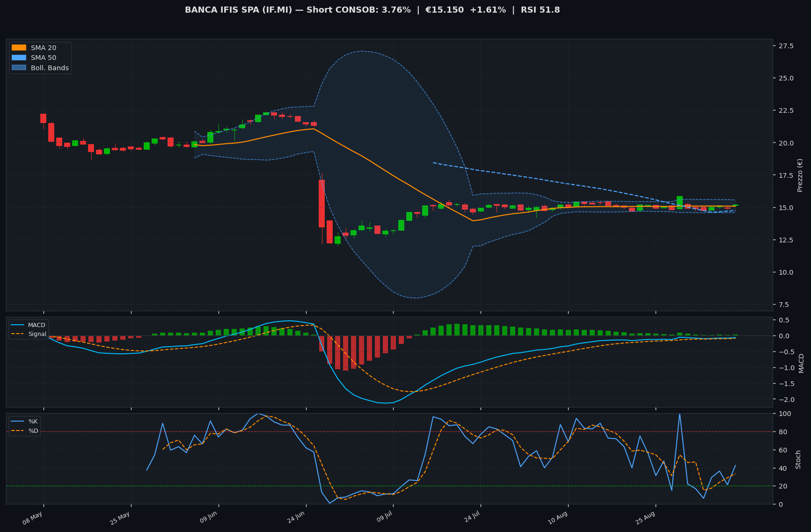Click the 60 stochastic axis value
This screenshot has width=811, height=532.
tap(782, 450)
